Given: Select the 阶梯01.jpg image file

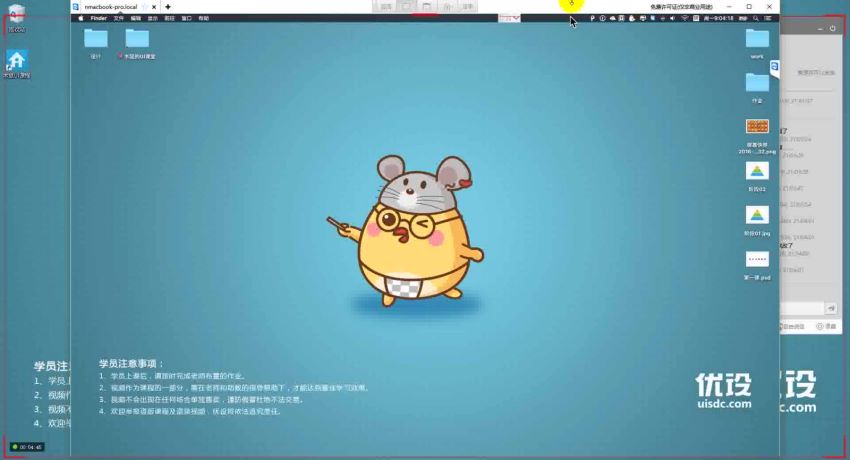Looking at the screenshot, I should [757, 221].
